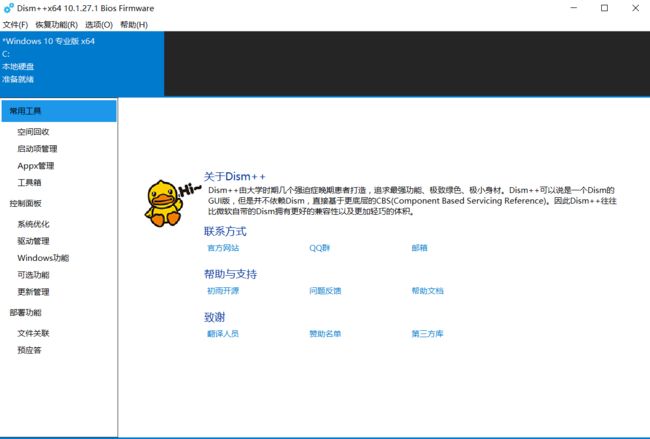Viewport: 650px width, 439px height.
Task: Minimize the Dism++ window
Action: [x=574, y=8]
